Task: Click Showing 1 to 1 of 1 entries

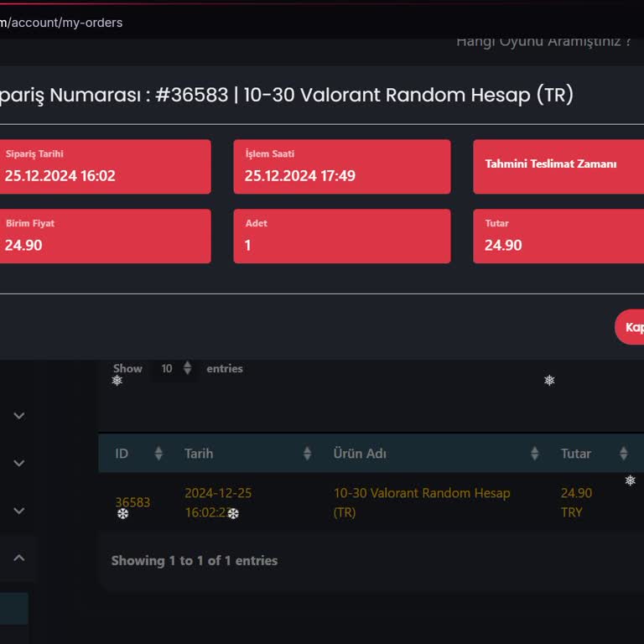Action: click(195, 561)
